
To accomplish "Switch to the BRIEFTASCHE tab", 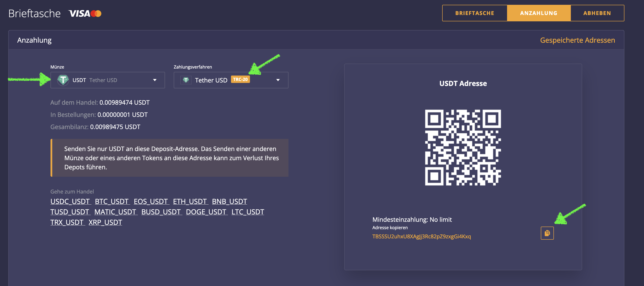I will click(474, 13).
